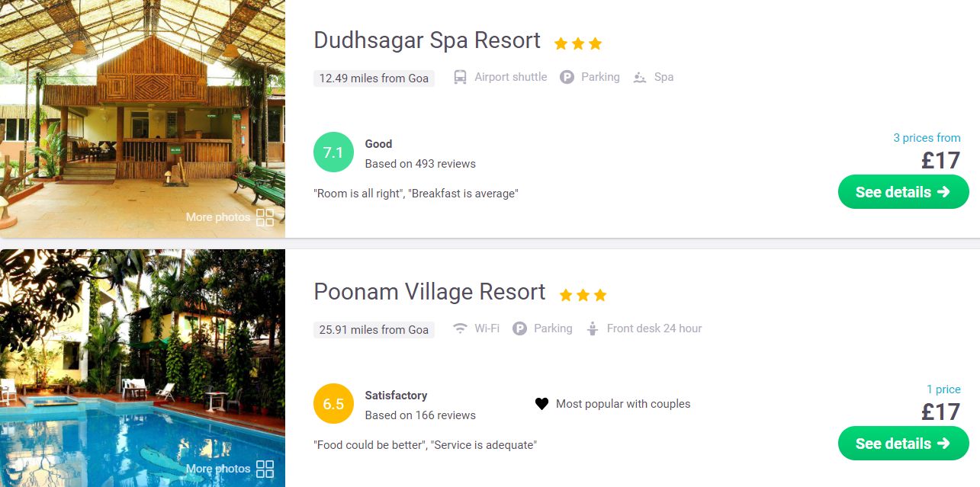The width and height of the screenshot is (980, 487).
Task: Click See details for Poonam Village Resort
Action: coord(904,444)
